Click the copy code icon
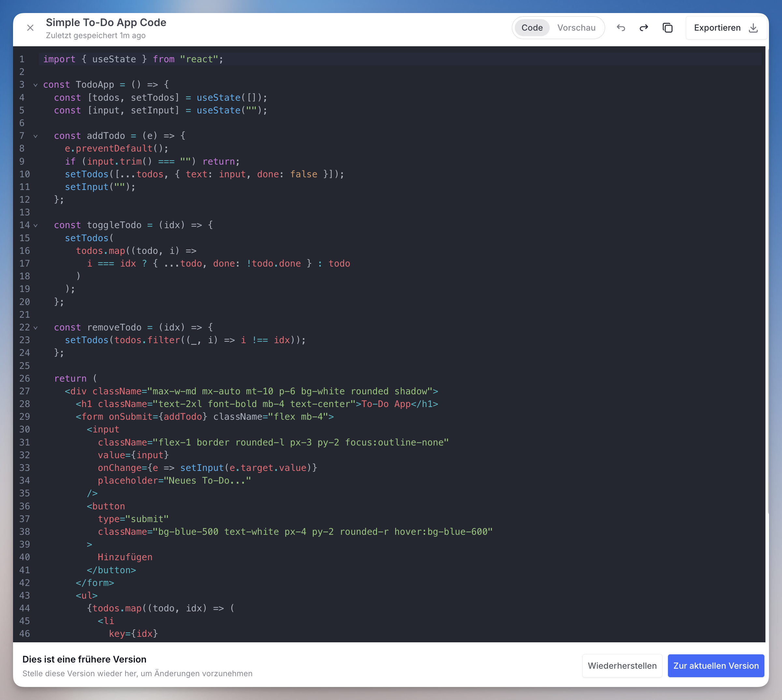This screenshot has width=782, height=700. click(667, 28)
